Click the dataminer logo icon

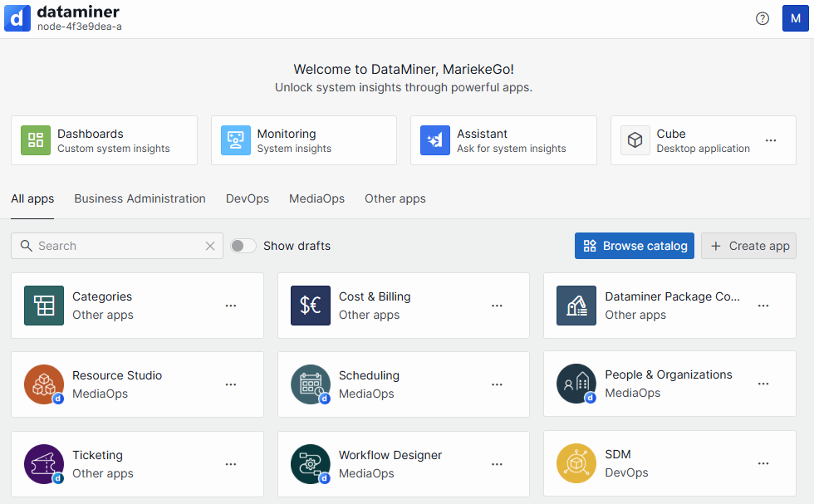coord(17,18)
